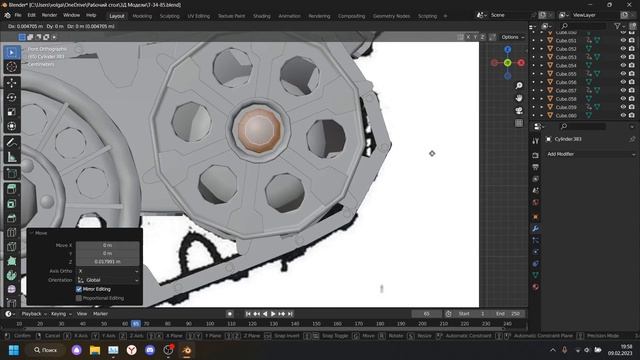The height and width of the screenshot is (360, 640).
Task: Select the Knife tool
Action: [x=11, y=247]
